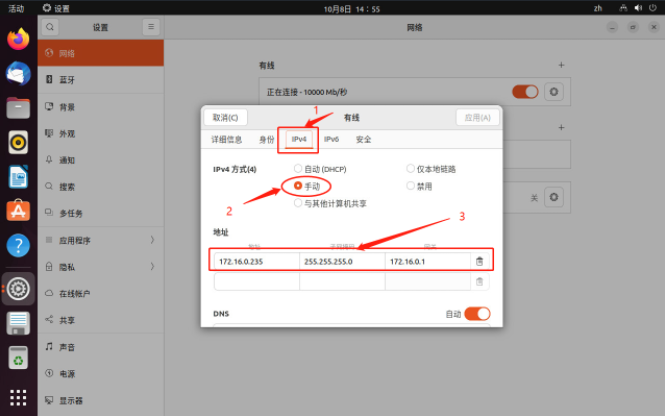Open the 设置 app menu in top bar
Screen dimensions: 665x416
(x=56, y=8)
